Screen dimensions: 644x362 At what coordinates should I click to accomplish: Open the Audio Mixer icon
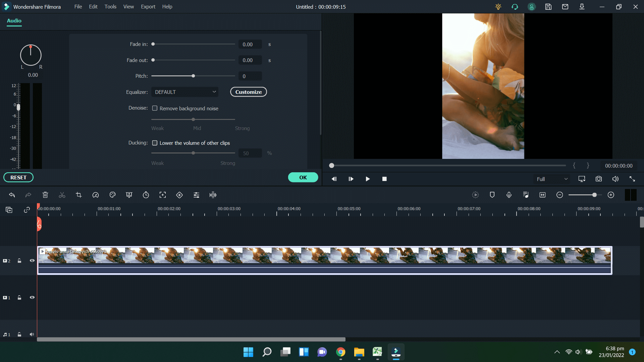526,195
